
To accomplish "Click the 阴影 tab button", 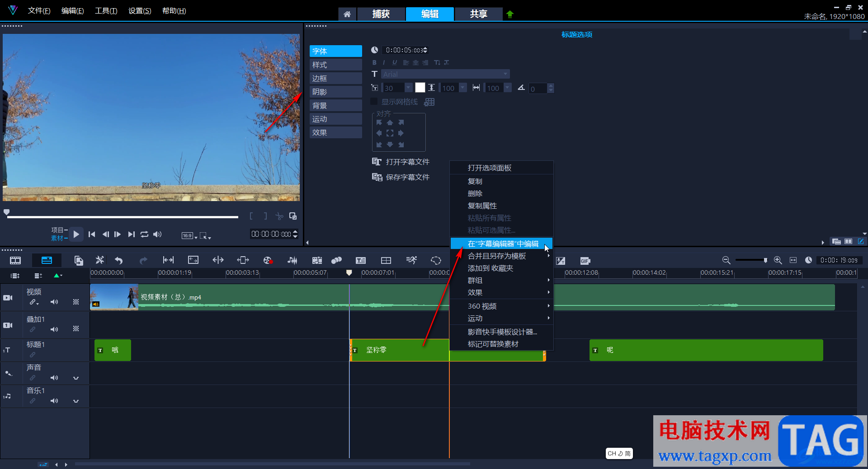I will click(x=336, y=92).
